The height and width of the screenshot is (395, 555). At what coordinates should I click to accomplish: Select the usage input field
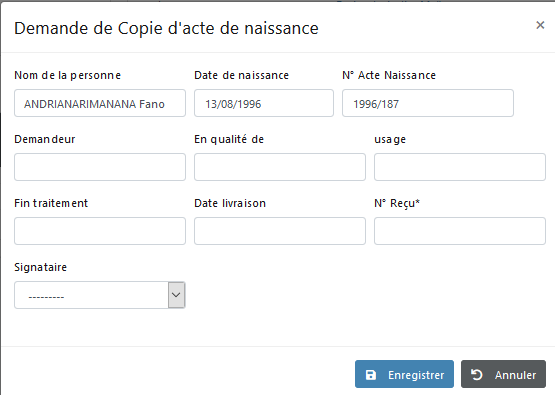coord(460,167)
